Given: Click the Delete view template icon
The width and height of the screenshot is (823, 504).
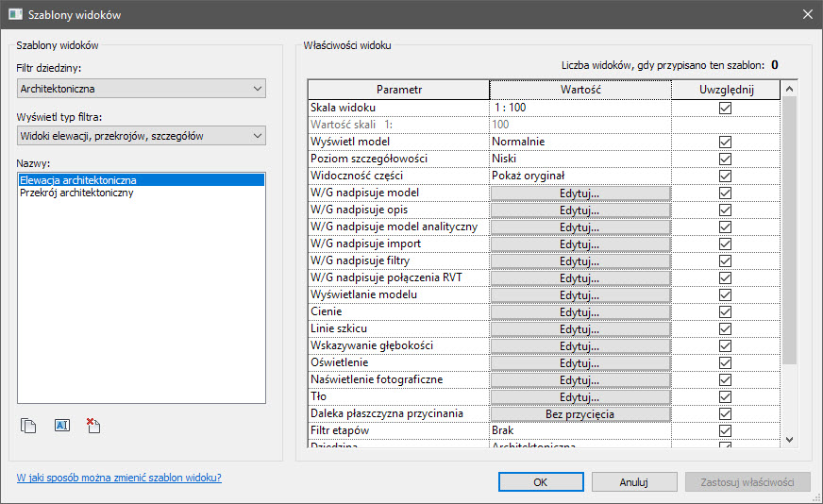Looking at the screenshot, I should (x=93, y=426).
